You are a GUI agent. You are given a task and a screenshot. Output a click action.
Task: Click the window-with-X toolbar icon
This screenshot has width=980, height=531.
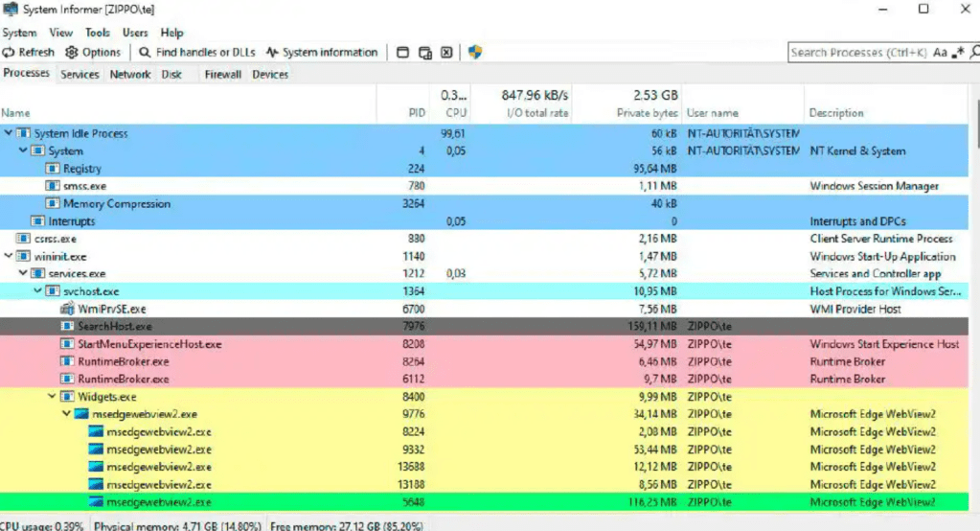point(446,53)
